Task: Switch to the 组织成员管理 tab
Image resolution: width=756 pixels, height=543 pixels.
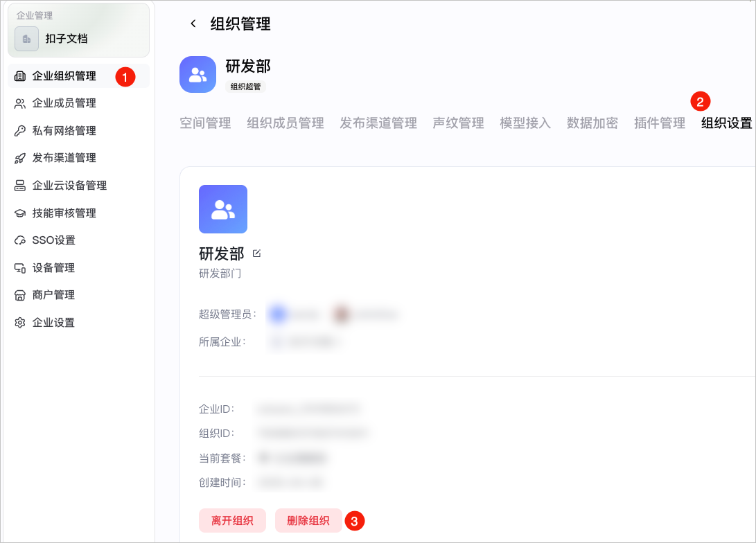Action: pyautogui.click(x=285, y=123)
